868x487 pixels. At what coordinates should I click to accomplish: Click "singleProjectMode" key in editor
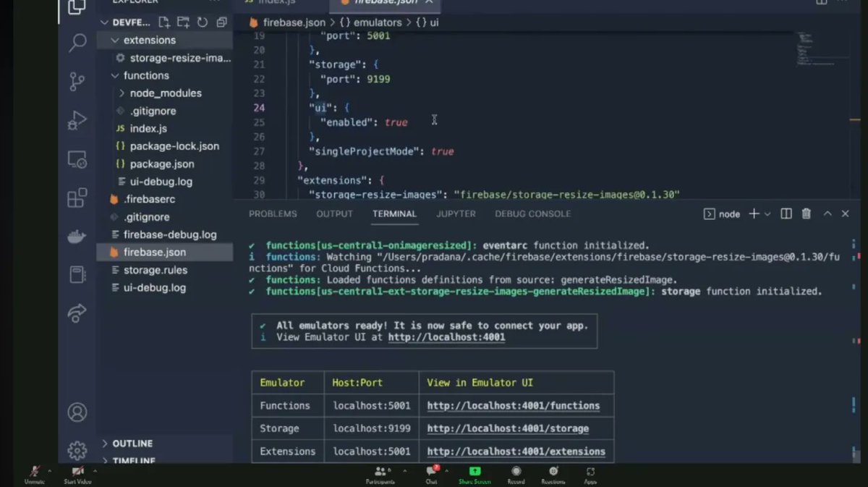(x=367, y=151)
